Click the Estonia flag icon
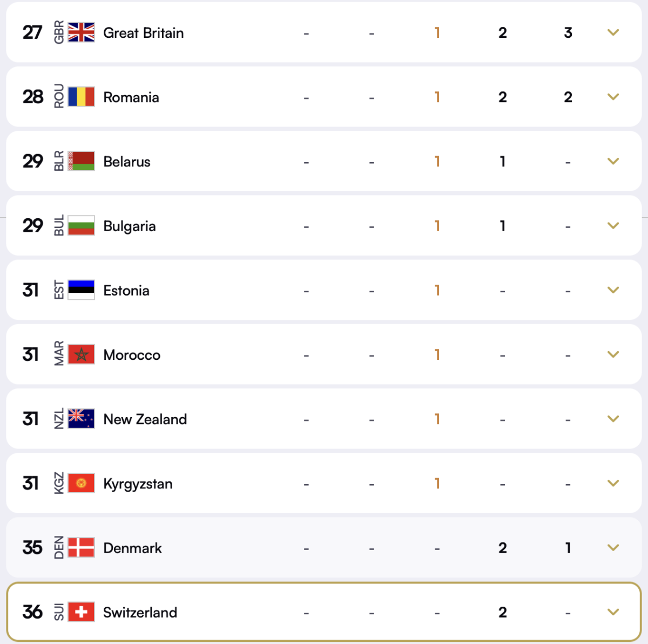This screenshot has height=644, width=648. click(82, 290)
